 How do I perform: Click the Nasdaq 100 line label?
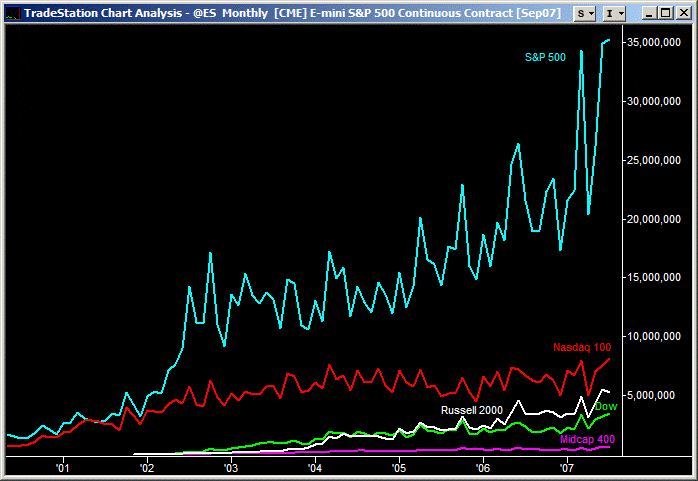582,347
